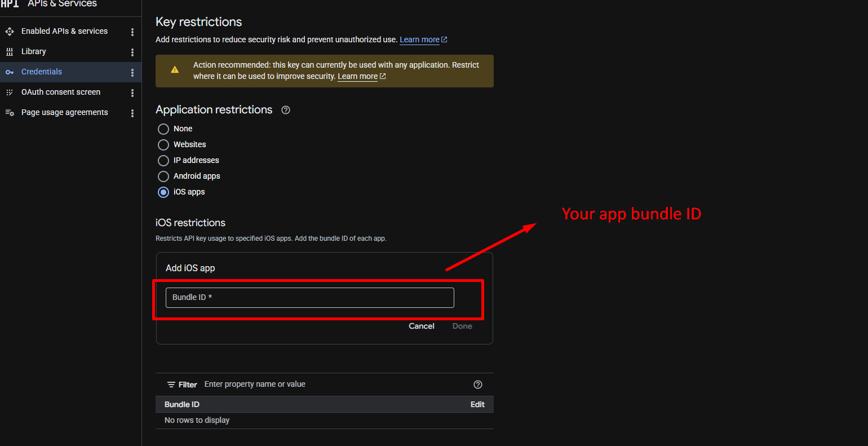Click the iOS restrictions heading
The image size is (868, 446).
[191, 223]
